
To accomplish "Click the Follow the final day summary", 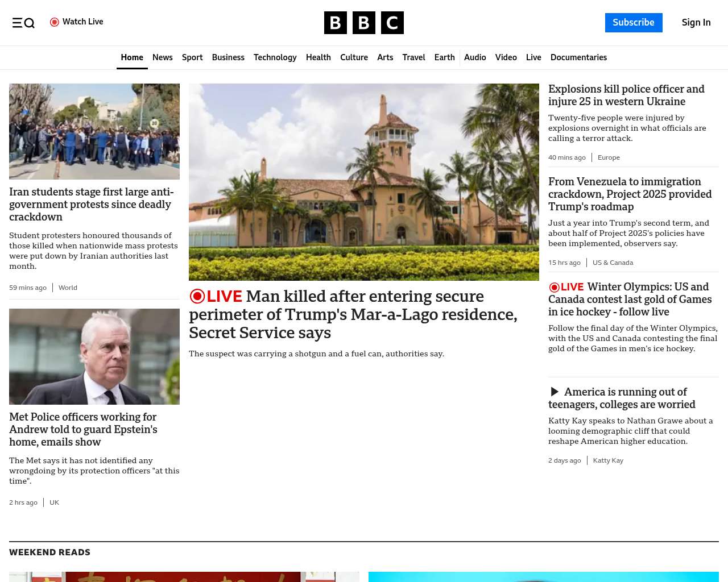I will 633,338.
